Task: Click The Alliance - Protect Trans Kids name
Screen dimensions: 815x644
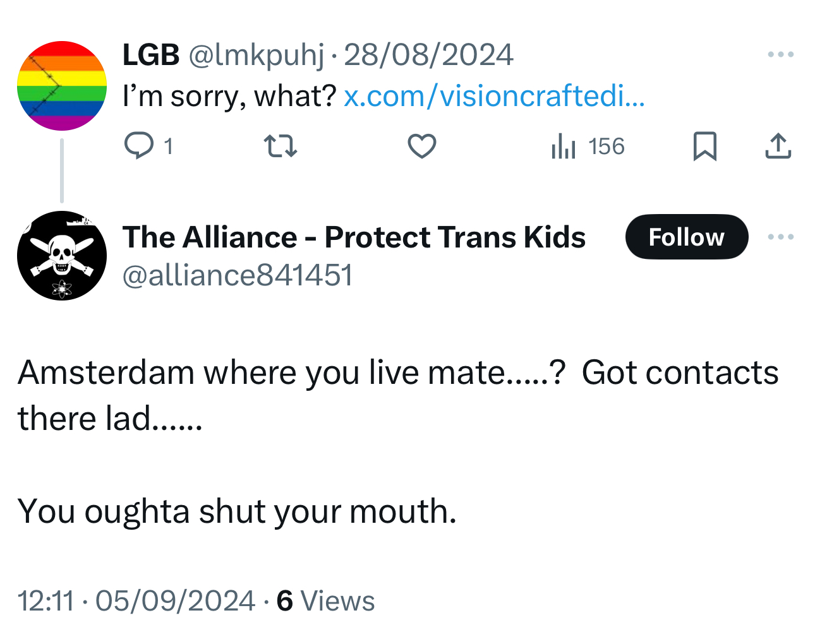Action: click(x=354, y=237)
